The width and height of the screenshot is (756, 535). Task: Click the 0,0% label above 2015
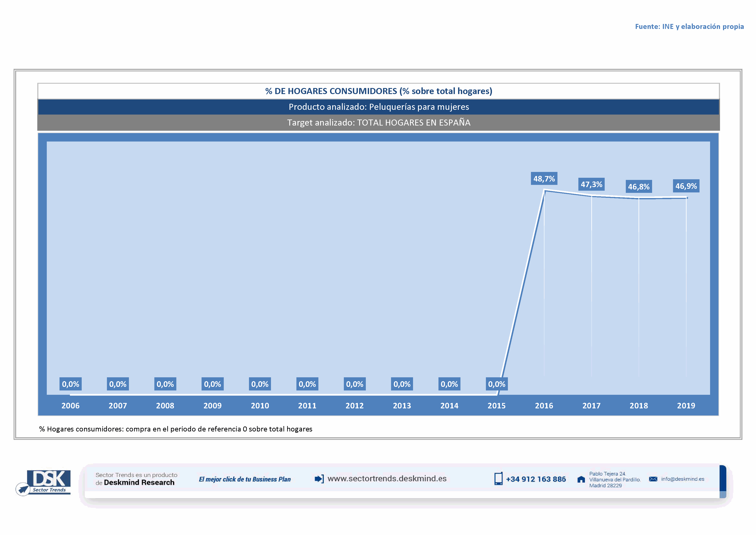(x=496, y=384)
